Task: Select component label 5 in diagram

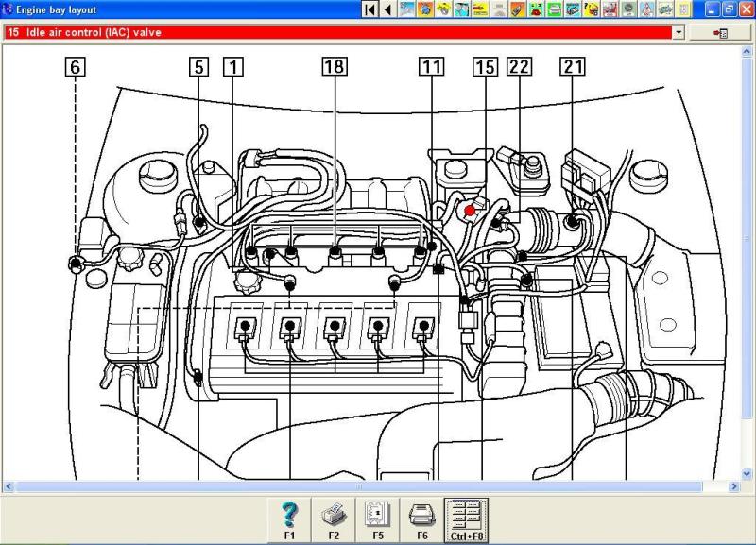Action: tap(198, 66)
